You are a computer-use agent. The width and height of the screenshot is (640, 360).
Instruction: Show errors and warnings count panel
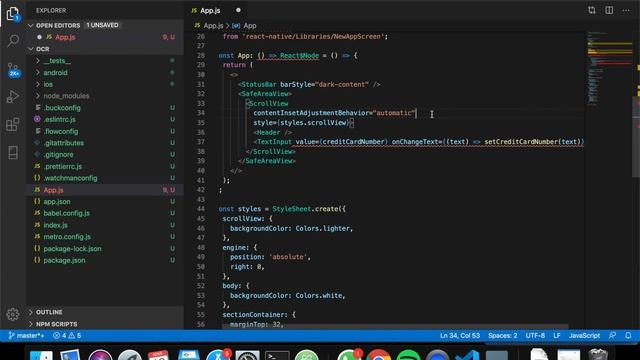pos(67,336)
